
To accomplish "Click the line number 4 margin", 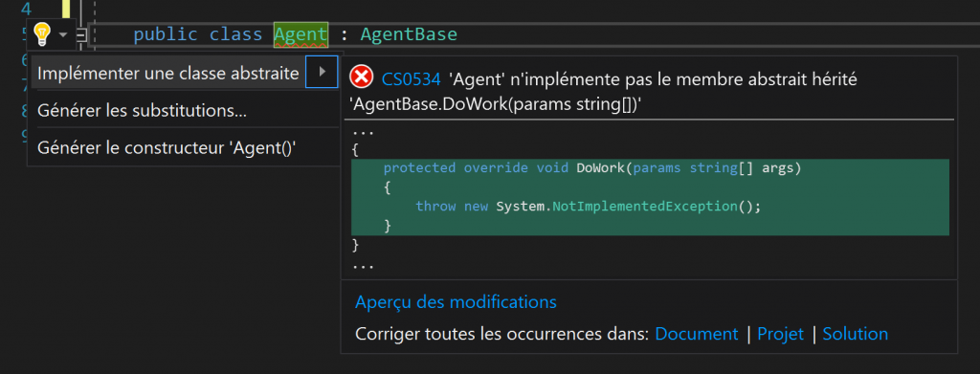I will [x=26, y=9].
